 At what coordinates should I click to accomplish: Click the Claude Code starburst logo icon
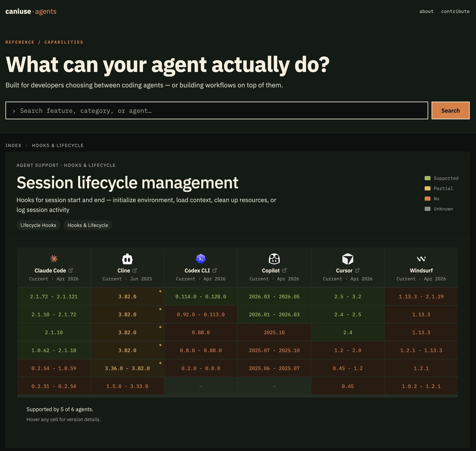pyautogui.click(x=54, y=259)
